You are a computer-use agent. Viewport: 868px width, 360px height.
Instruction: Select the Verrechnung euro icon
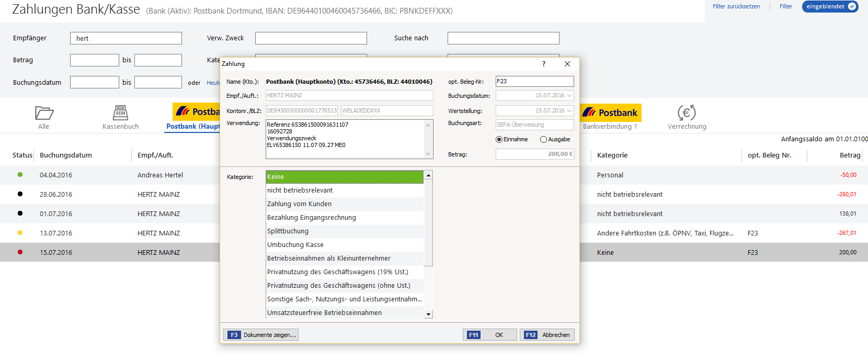point(687,113)
